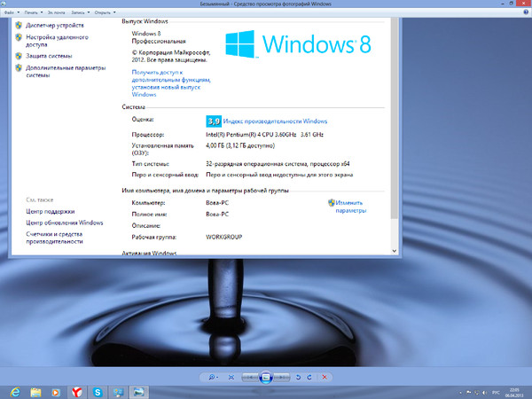Open the zoom magnifier control

click(x=214, y=377)
